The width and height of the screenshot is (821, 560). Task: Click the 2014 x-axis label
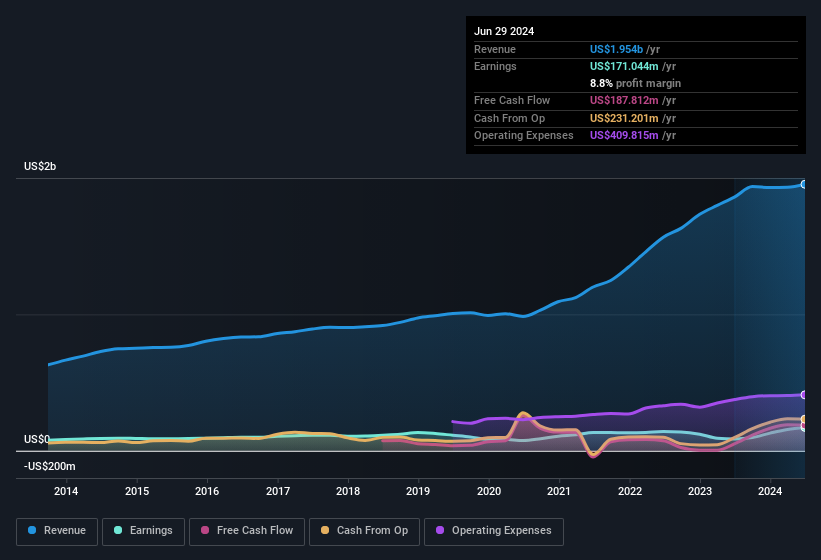(x=66, y=491)
